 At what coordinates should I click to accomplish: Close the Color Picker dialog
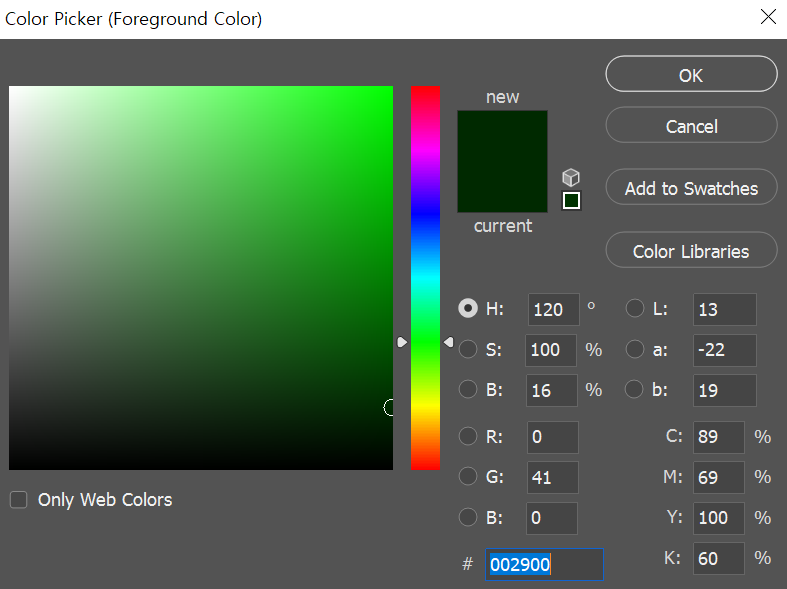tap(768, 17)
